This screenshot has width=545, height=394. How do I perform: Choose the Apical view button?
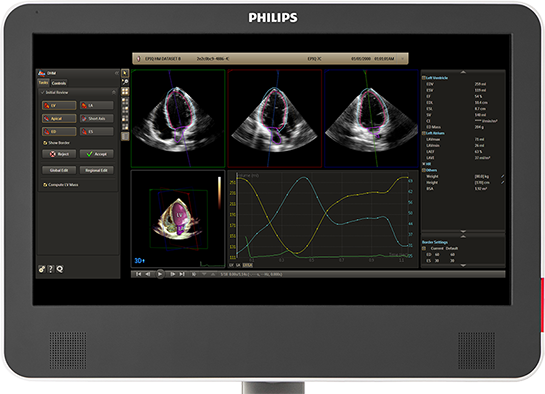(x=59, y=118)
